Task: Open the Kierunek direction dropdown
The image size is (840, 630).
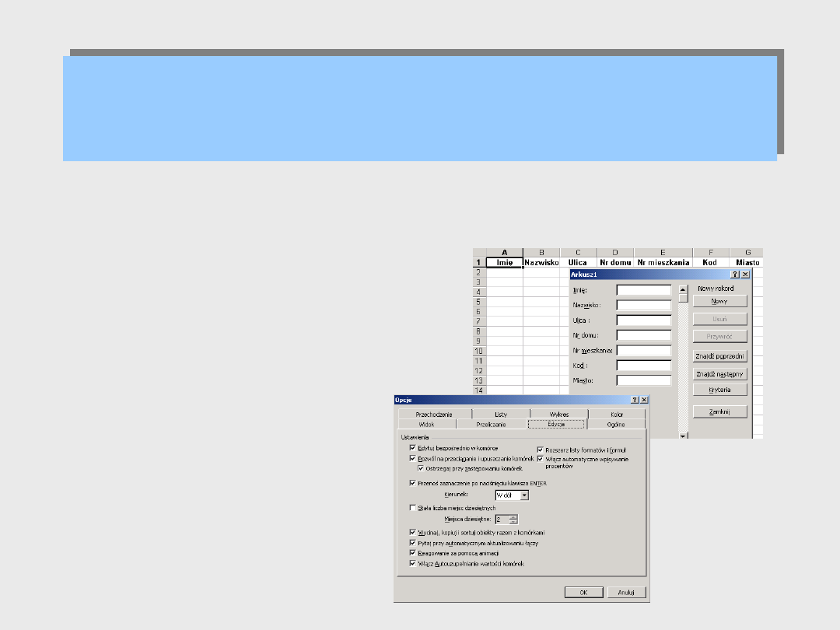Action: [x=525, y=495]
